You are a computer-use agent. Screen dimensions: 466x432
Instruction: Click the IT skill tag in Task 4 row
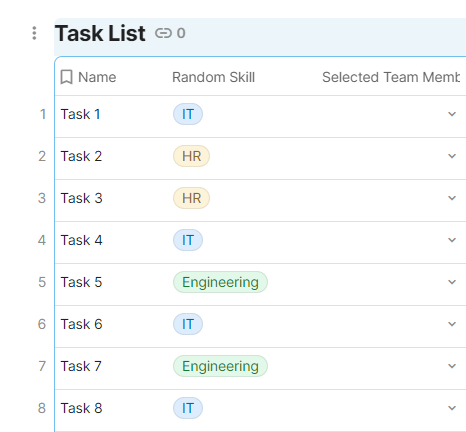tap(188, 240)
